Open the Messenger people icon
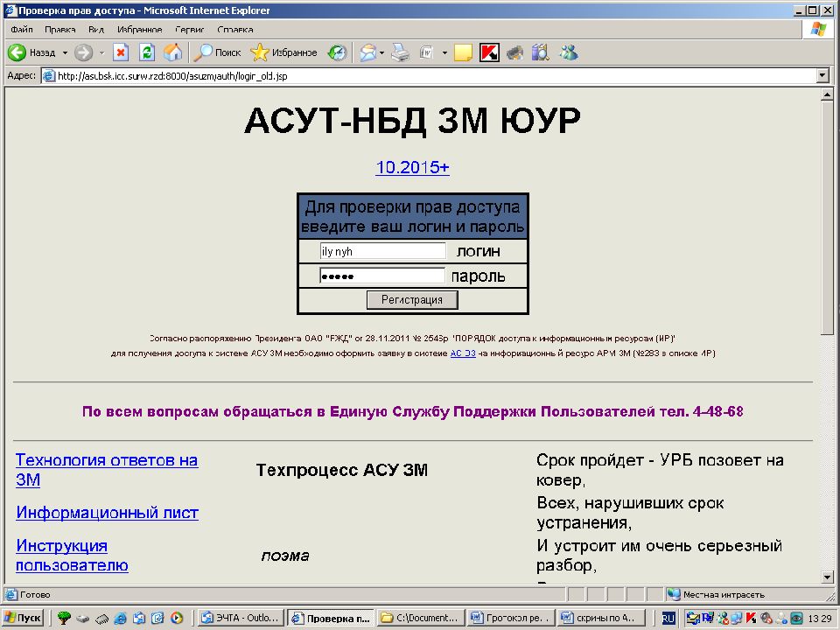Image resolution: width=840 pixels, height=630 pixels. tap(569, 52)
